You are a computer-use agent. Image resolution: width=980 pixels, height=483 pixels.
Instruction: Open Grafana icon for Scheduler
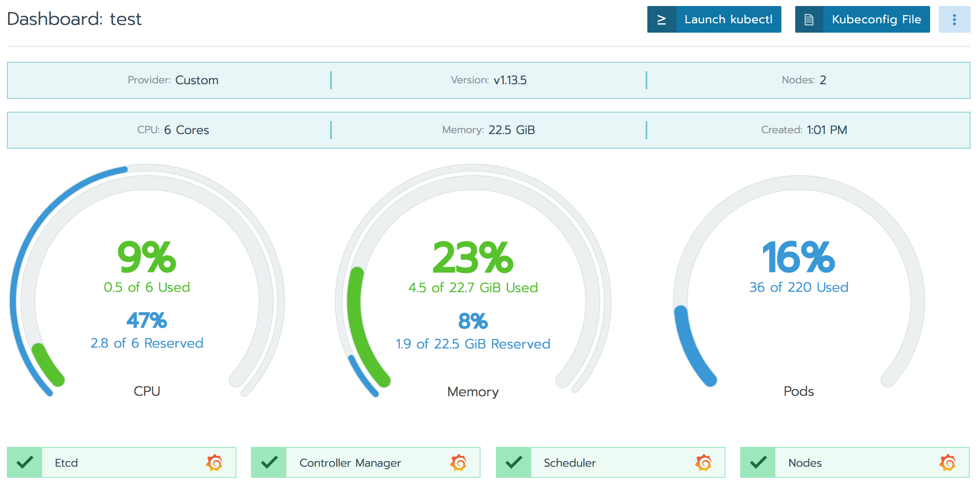pos(704,463)
